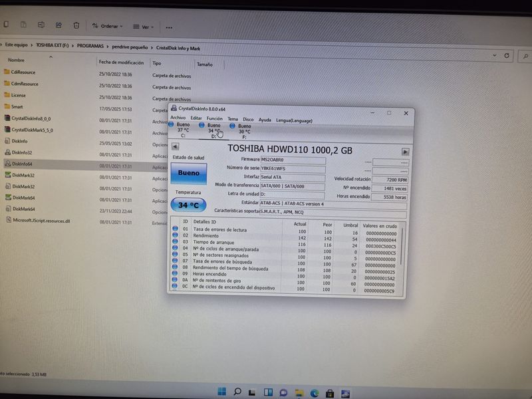The image size is (532, 399).
Task: Open the Editar menu
Action: pyautogui.click(x=196, y=118)
